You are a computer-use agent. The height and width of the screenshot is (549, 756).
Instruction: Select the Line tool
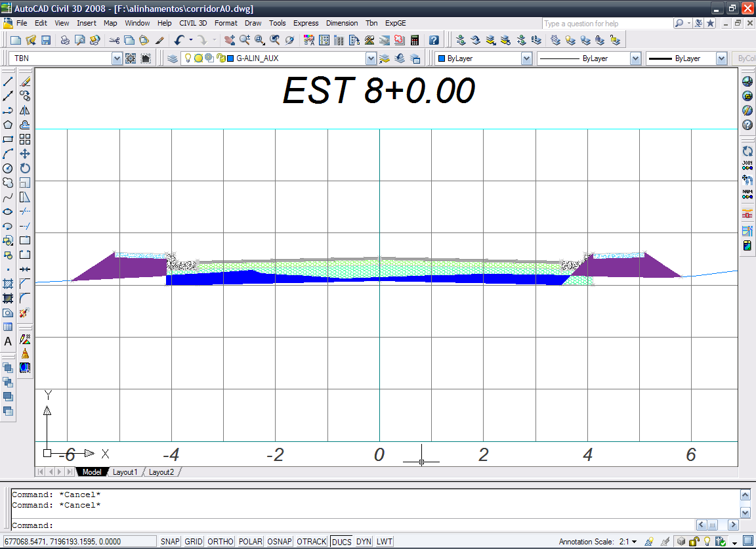point(8,81)
